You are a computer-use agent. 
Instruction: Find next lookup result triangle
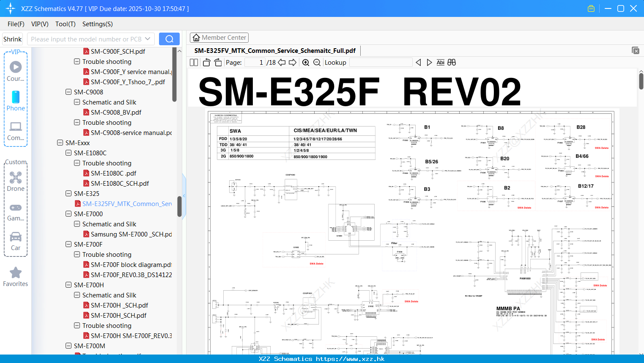pyautogui.click(x=429, y=62)
